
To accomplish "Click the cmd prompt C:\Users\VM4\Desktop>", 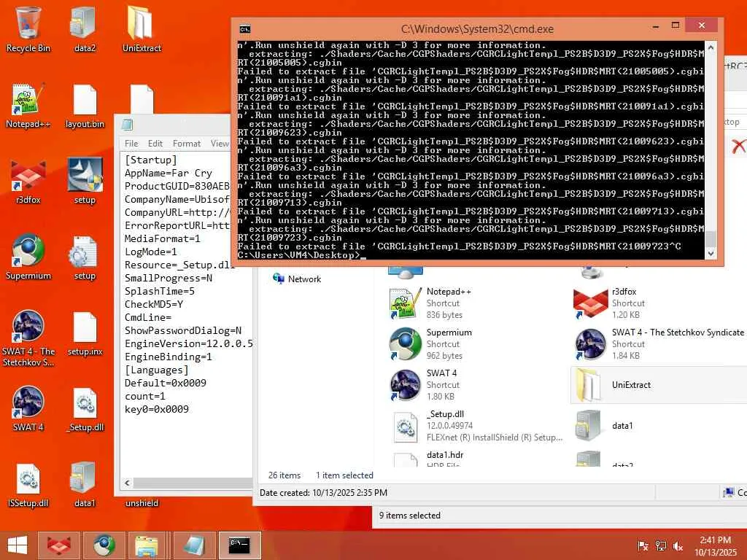I will tap(299, 255).
